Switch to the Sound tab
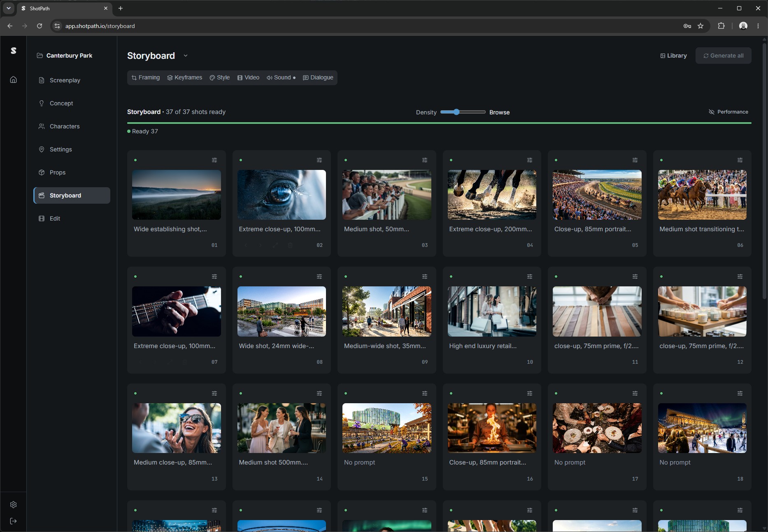 coord(281,77)
